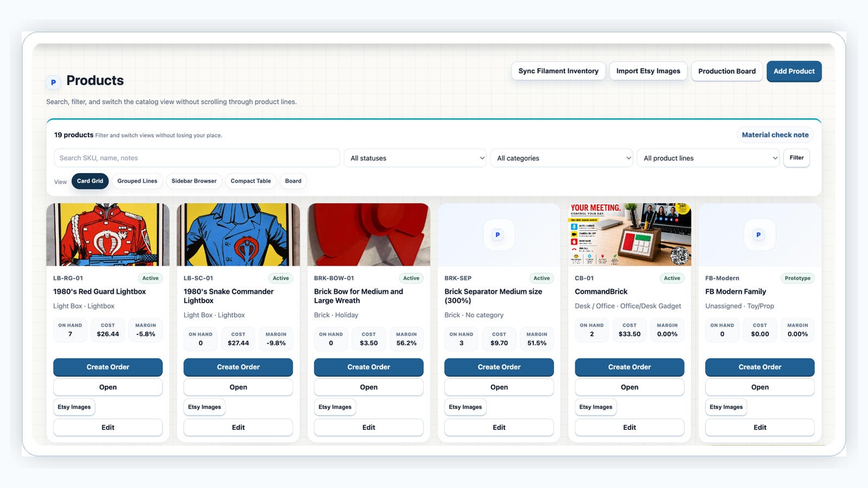Click Sync Filament Inventory button
The height and width of the screenshot is (488, 868).
point(558,71)
